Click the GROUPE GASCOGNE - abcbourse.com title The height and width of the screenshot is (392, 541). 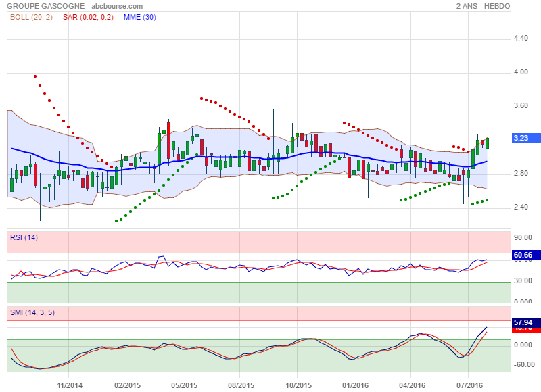(x=75, y=6)
